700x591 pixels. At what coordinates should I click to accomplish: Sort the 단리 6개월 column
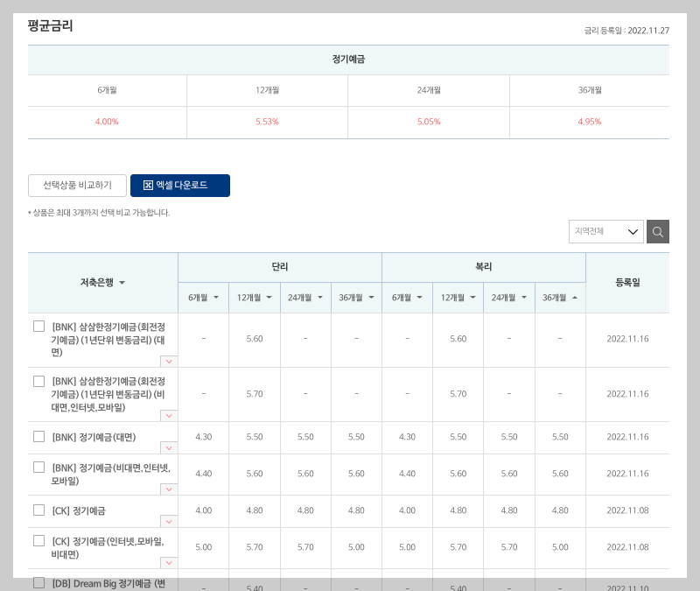coord(216,298)
